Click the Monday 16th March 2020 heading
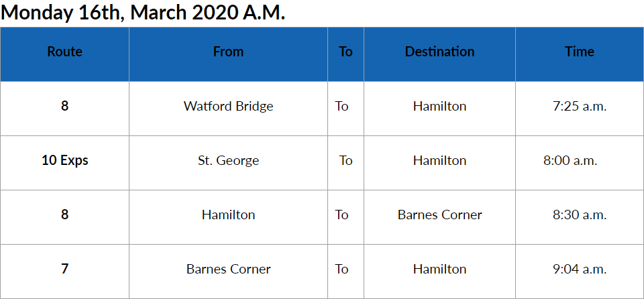 143,13
